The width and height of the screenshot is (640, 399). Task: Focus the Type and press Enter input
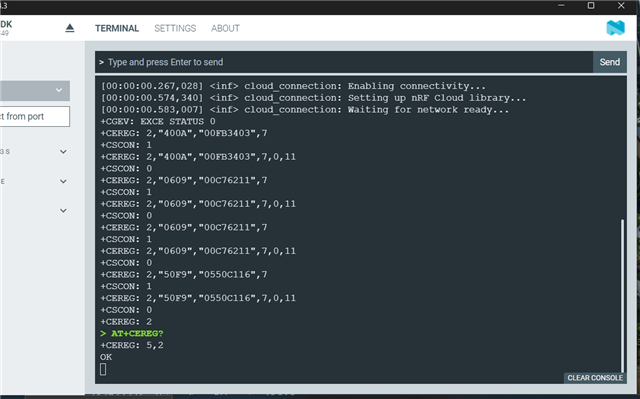pyautogui.click(x=344, y=62)
